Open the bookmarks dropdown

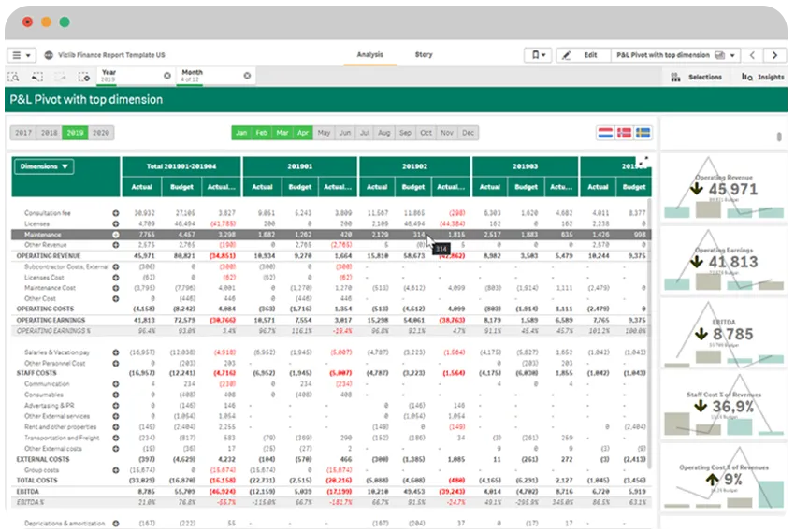(539, 55)
